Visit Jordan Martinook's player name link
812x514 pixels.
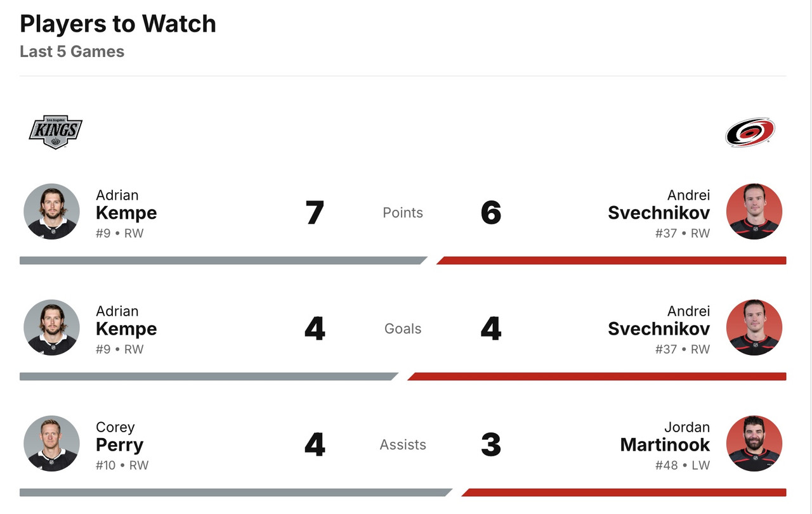665,437
